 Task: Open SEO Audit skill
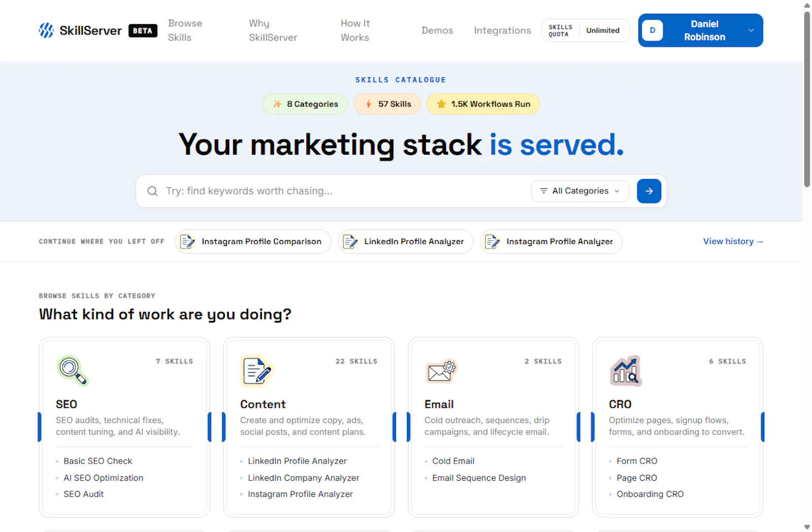point(84,494)
